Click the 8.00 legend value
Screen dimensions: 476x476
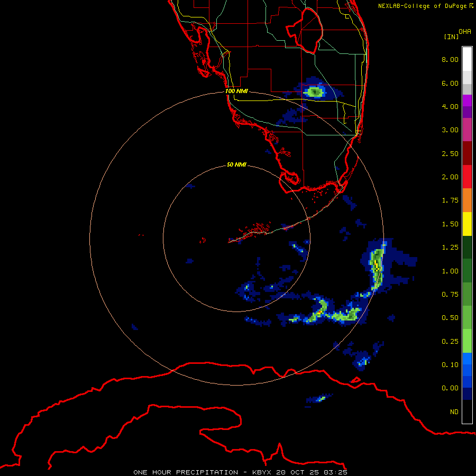[450, 59]
